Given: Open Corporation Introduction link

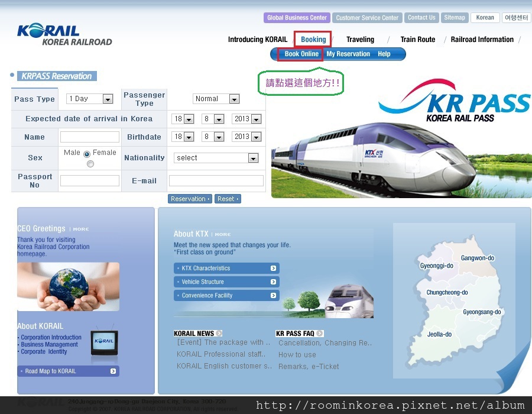Looking at the screenshot, I should (x=51, y=337).
